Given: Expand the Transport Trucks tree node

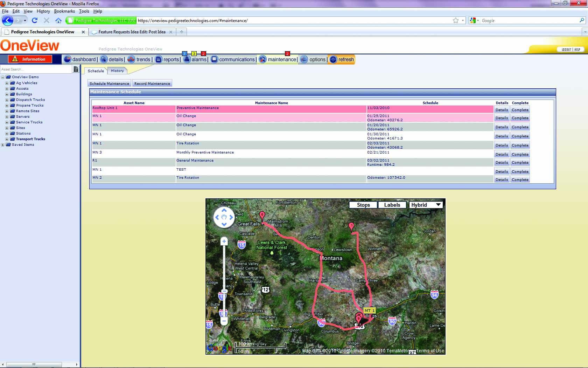Looking at the screenshot, I should click(7, 139).
